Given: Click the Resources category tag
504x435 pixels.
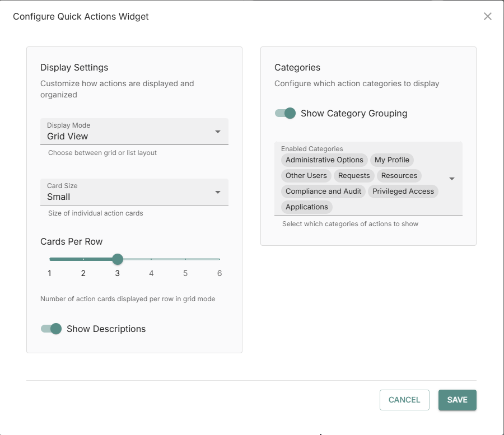Looking at the screenshot, I should tap(399, 175).
